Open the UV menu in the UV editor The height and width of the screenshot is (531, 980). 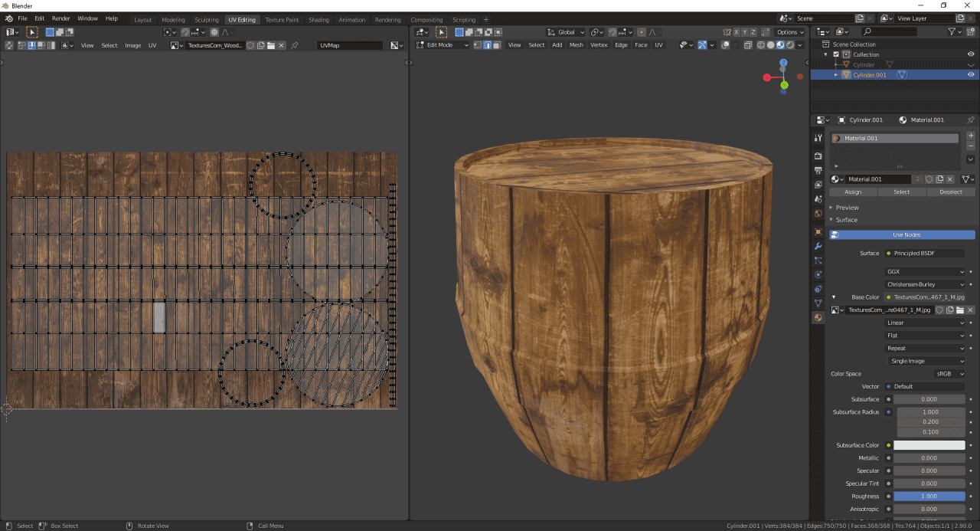(152, 45)
